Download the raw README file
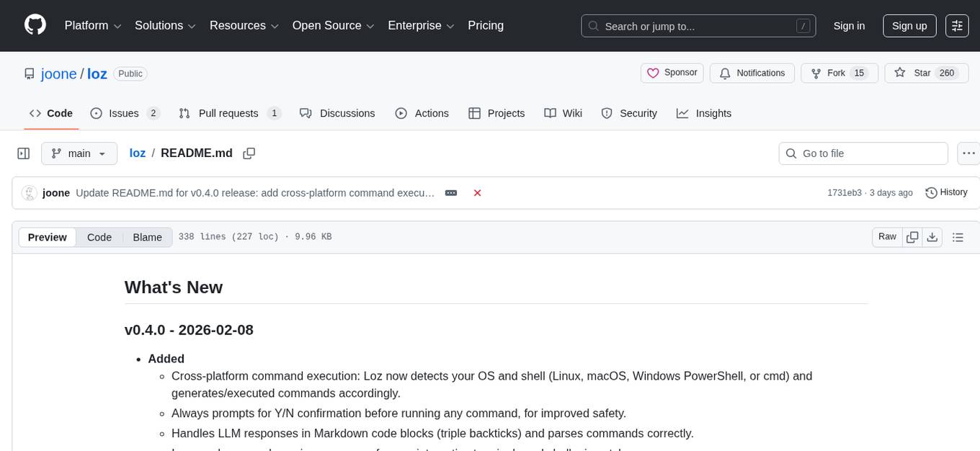The width and height of the screenshot is (980, 451). (x=932, y=237)
